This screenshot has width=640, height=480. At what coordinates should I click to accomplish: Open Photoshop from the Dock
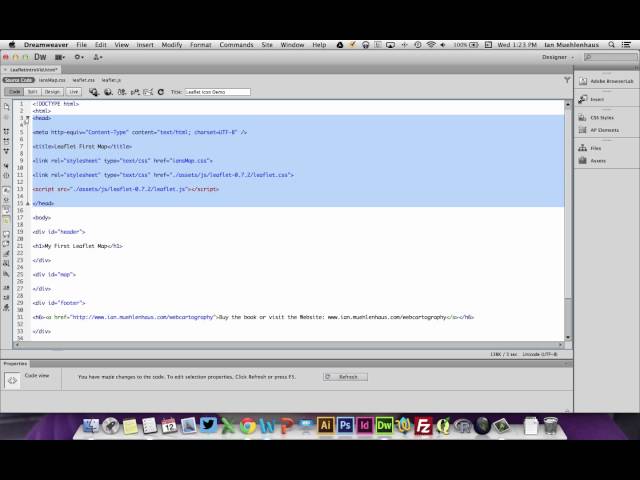tap(345, 426)
